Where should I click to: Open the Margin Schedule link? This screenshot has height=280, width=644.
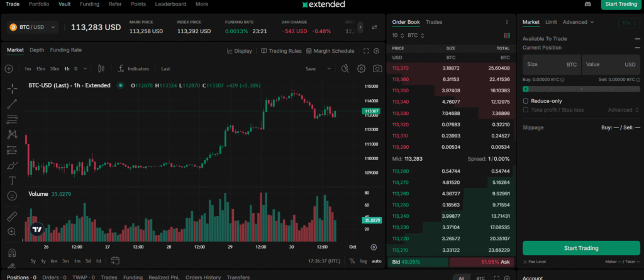click(330, 51)
